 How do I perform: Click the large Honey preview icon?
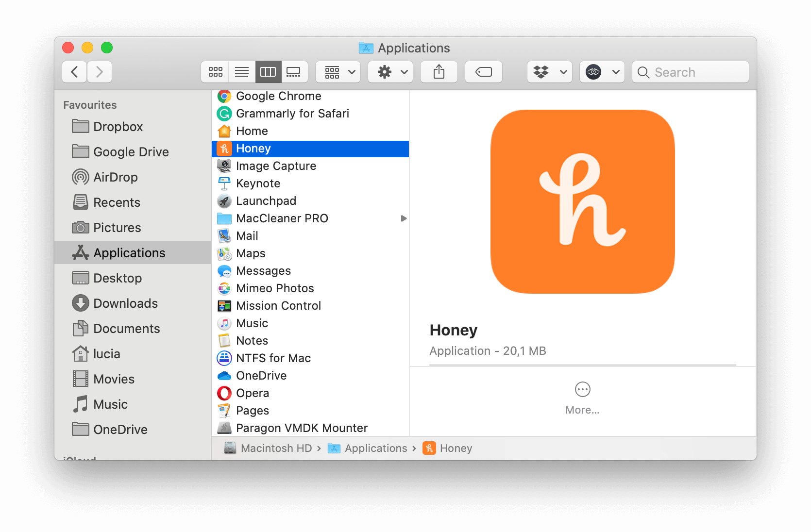point(583,201)
